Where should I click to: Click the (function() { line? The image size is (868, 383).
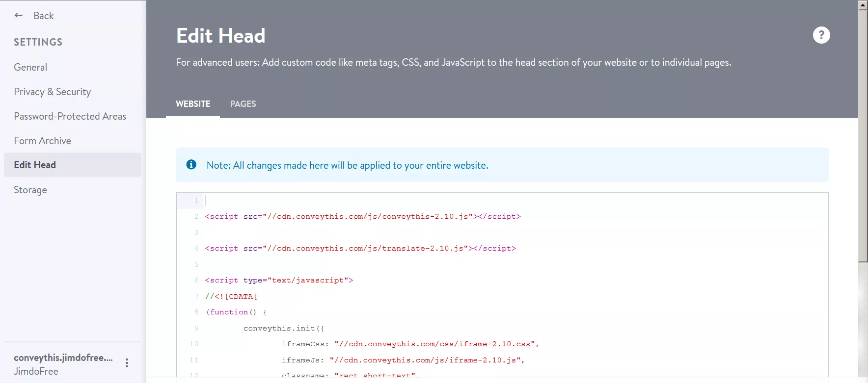tap(236, 312)
